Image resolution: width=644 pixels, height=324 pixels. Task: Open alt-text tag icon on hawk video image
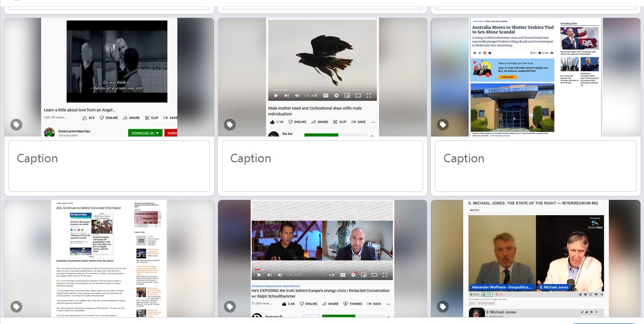229,125
